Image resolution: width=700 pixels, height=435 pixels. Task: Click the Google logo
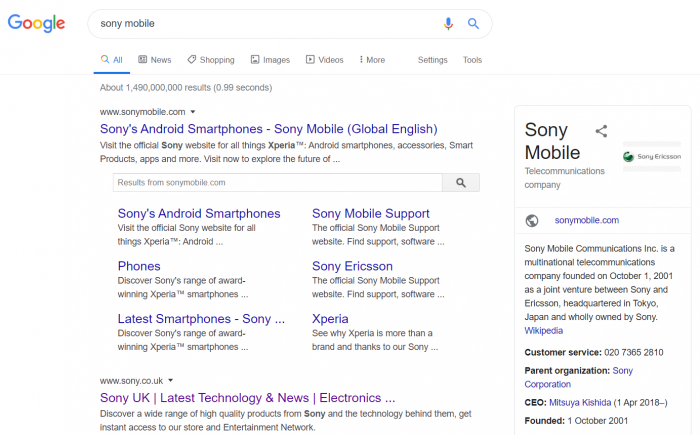tap(36, 24)
